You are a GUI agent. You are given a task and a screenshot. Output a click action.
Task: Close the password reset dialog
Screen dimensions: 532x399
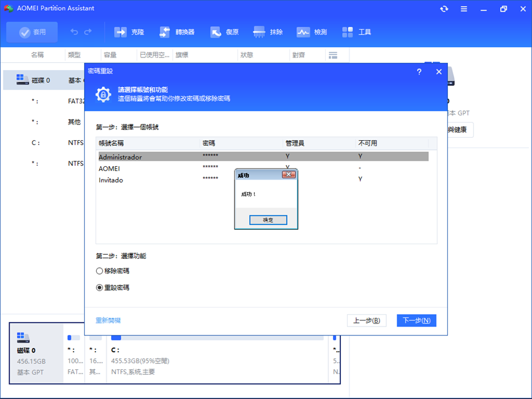[439, 71]
